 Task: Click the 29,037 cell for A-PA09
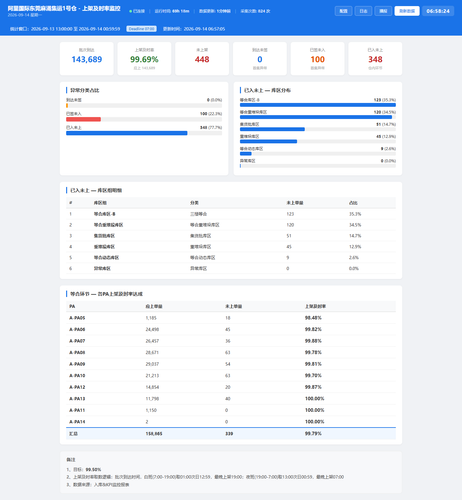tap(152, 364)
